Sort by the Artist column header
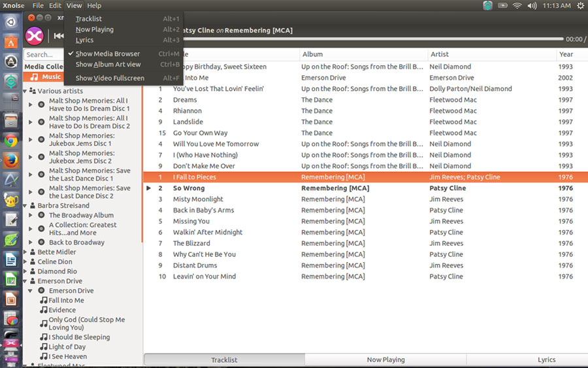 pos(492,54)
